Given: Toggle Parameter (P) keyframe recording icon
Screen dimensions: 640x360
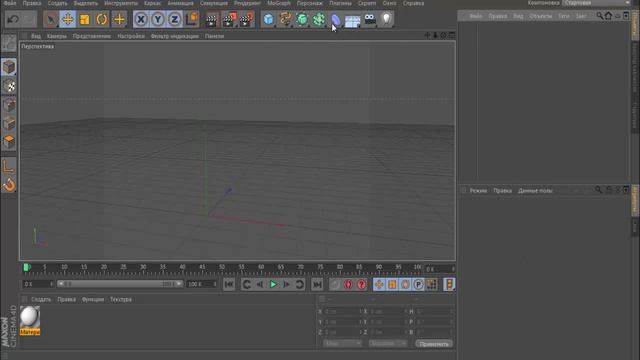Looking at the screenshot, I should [x=418, y=284].
